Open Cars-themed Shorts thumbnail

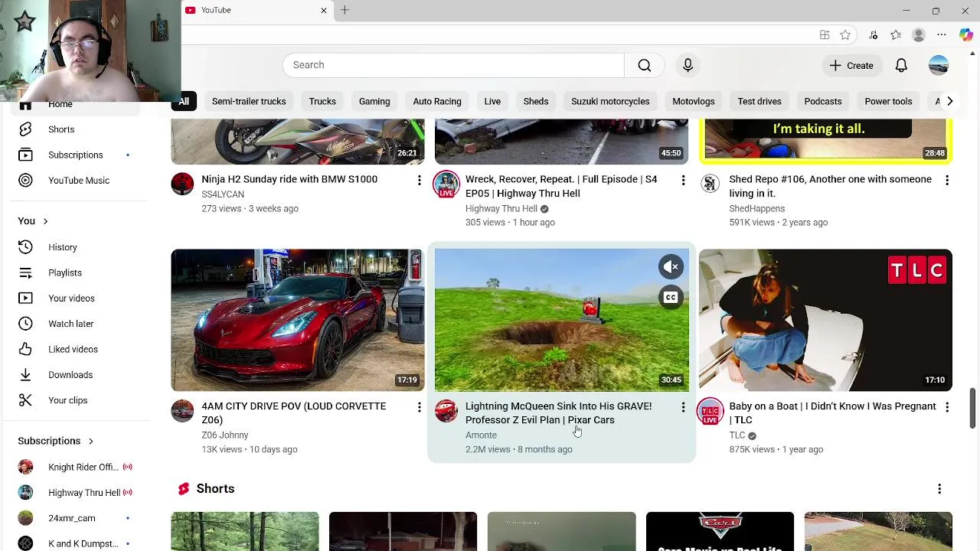[x=720, y=531]
